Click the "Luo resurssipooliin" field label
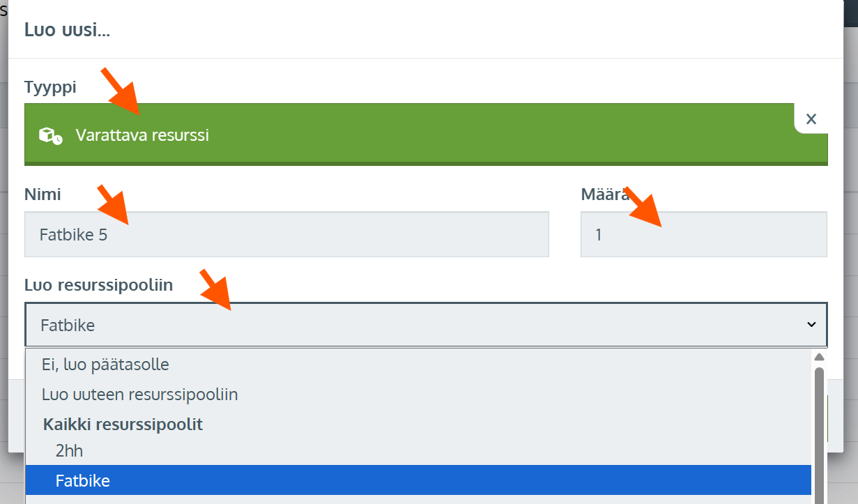The image size is (858, 504). coord(98,284)
